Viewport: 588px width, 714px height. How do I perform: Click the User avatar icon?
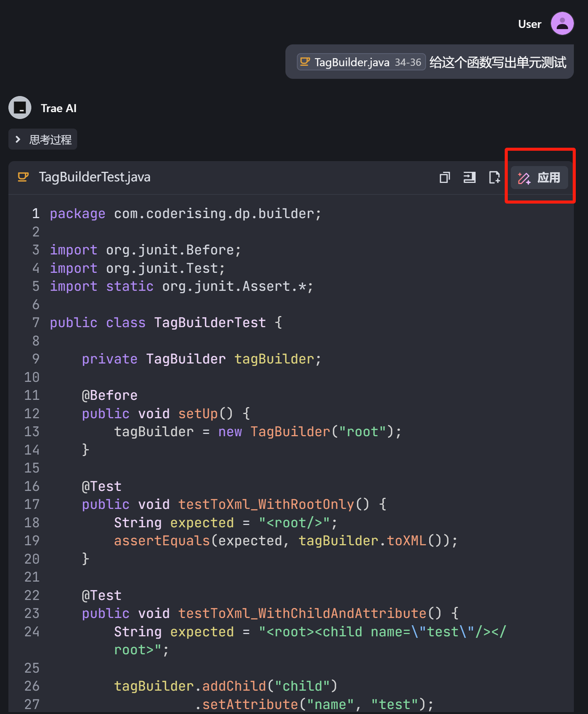(562, 23)
